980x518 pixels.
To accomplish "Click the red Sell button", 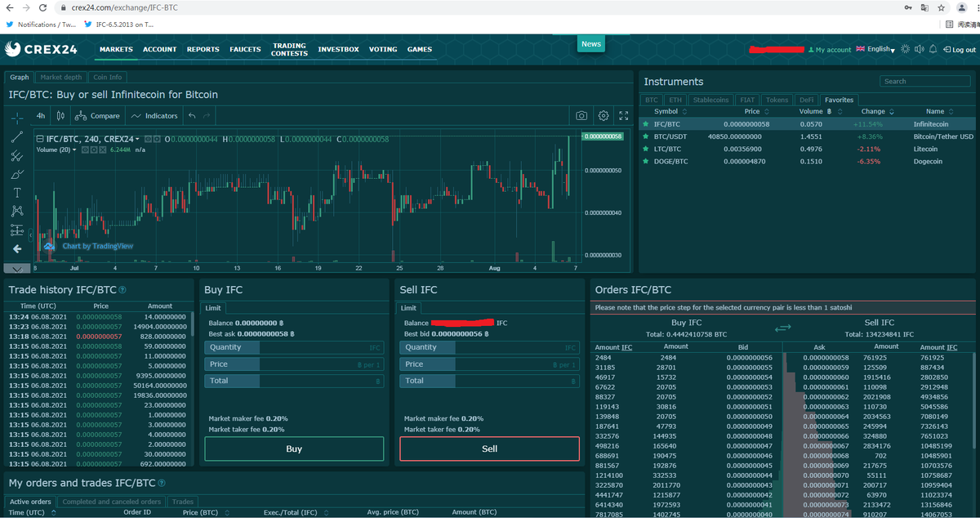I will (490, 449).
